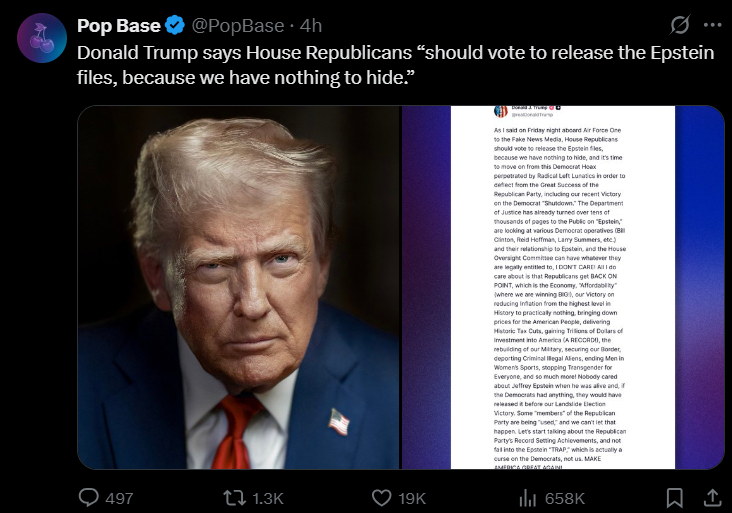This screenshot has height=513, width=732.
Task: Open the Truth Social statement screenshot
Action: pos(563,287)
